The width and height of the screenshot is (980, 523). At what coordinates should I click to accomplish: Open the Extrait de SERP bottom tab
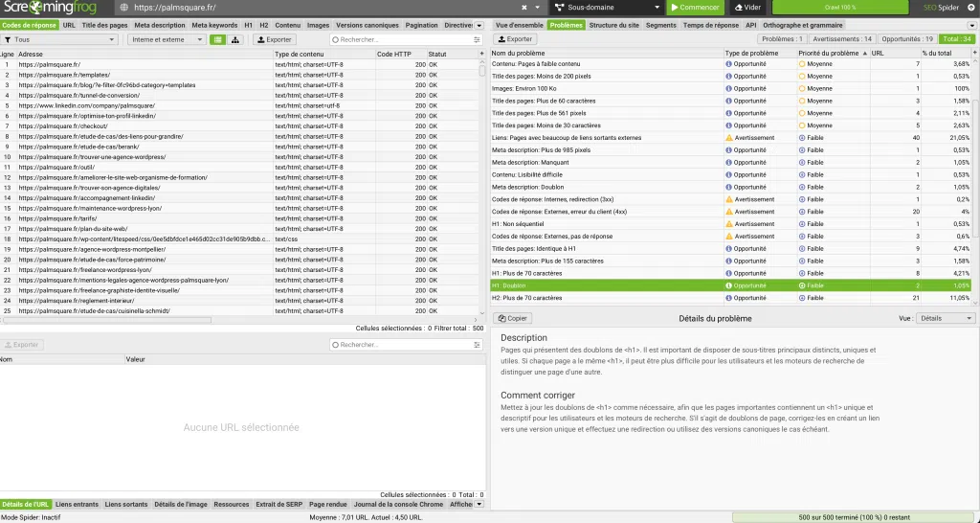(x=279, y=504)
